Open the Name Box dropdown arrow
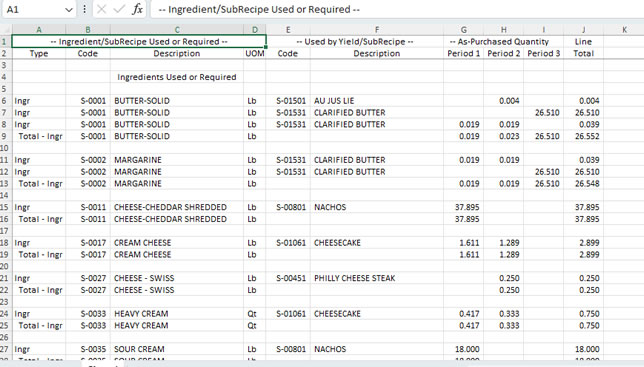 pyautogui.click(x=69, y=9)
